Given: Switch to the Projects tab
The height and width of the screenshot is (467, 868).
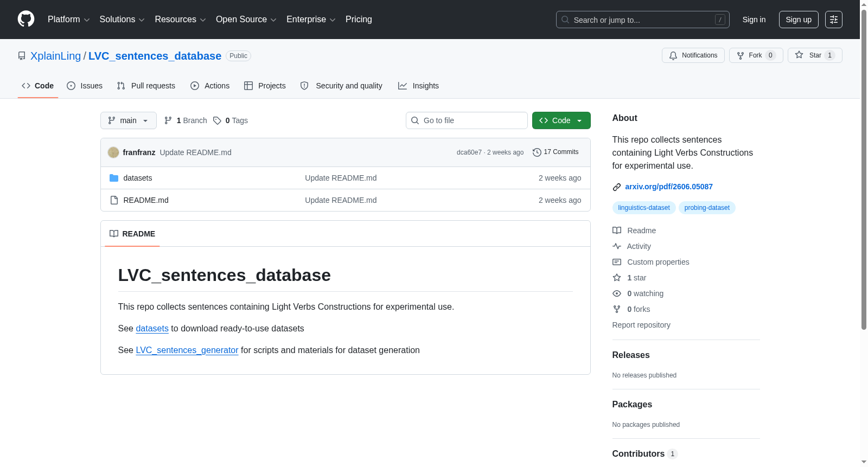Looking at the screenshot, I should pos(265,86).
